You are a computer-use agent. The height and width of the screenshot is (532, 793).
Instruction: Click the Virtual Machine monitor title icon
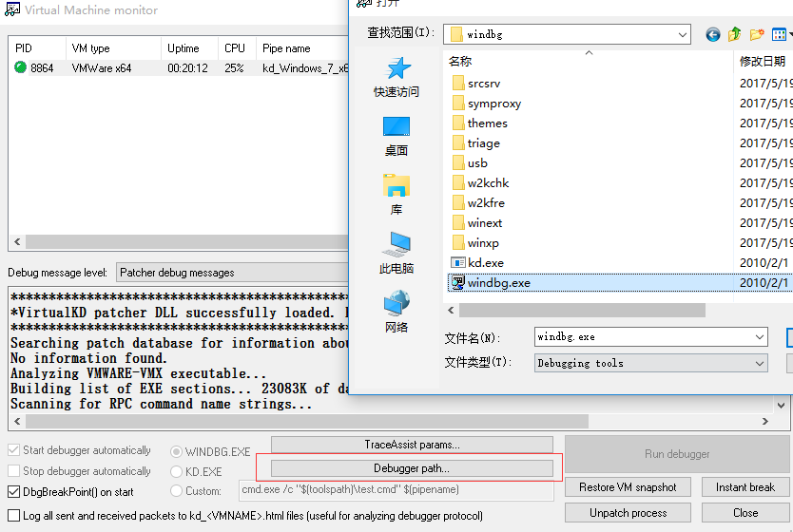[x=11, y=9]
